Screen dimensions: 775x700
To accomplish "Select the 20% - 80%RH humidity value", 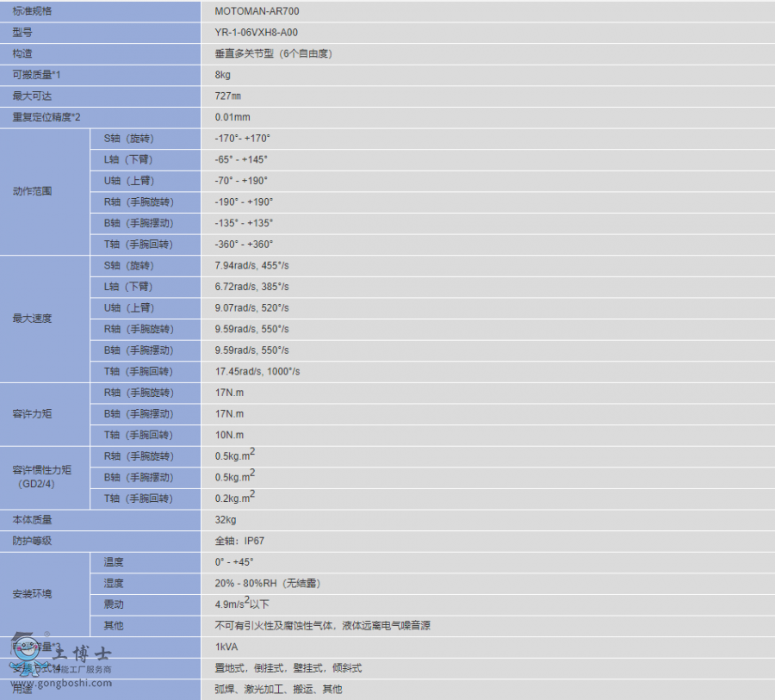I will 268,584.
